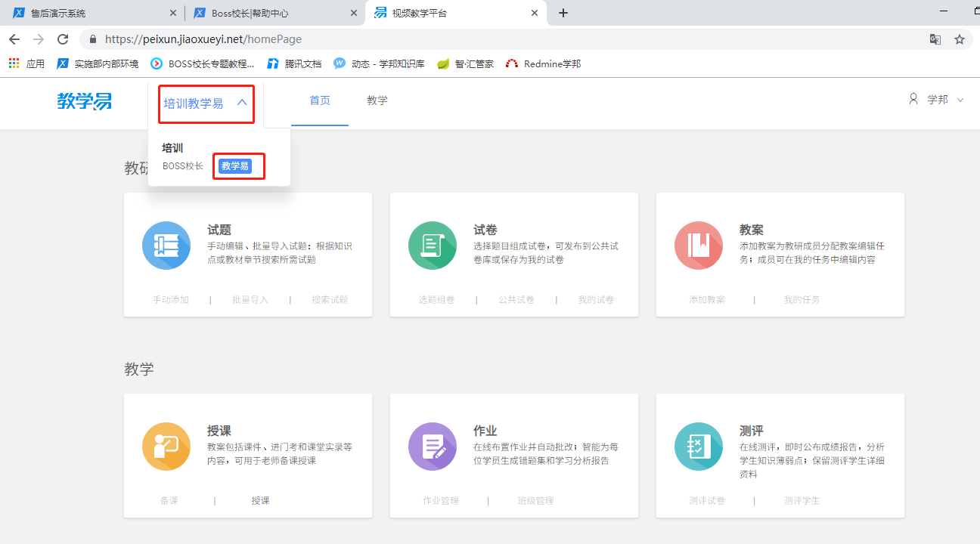Open the 授课 orange teacher icon
The height and width of the screenshot is (544, 980).
166,447
